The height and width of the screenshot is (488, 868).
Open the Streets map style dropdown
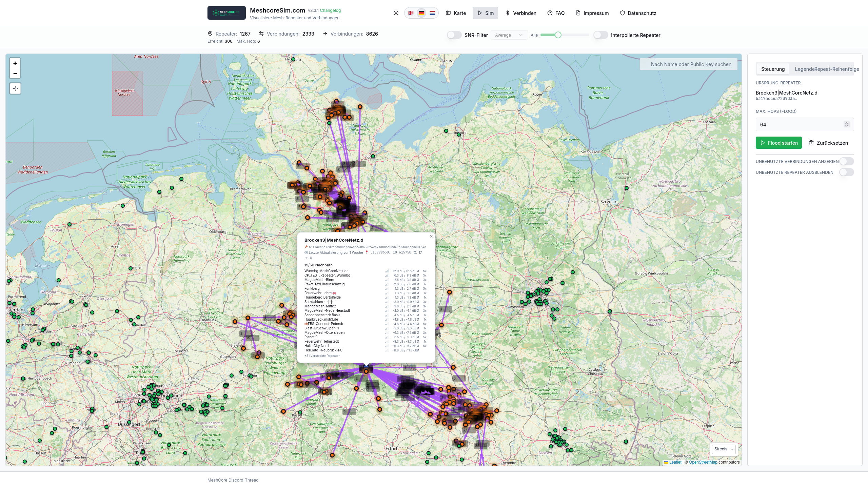coord(724,449)
